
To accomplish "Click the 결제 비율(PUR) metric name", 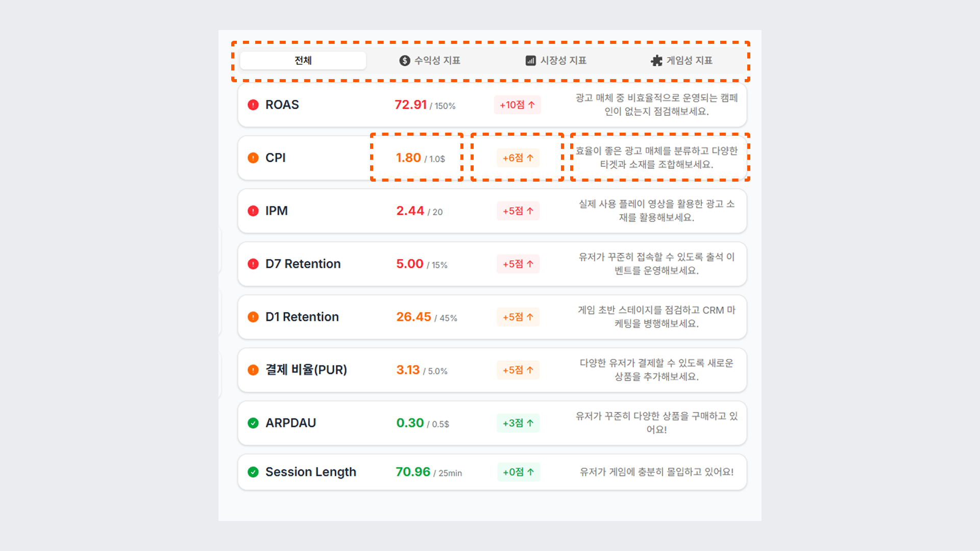I will tap(306, 370).
